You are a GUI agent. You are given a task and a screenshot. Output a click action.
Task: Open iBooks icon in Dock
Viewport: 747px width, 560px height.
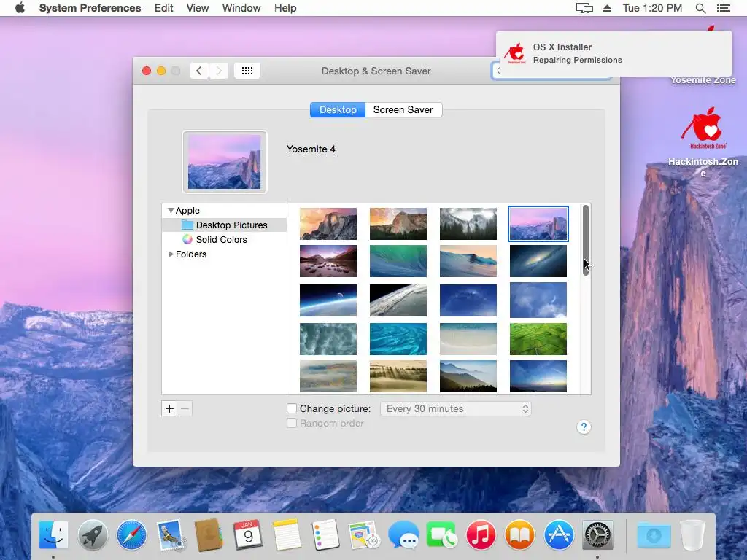pos(519,534)
